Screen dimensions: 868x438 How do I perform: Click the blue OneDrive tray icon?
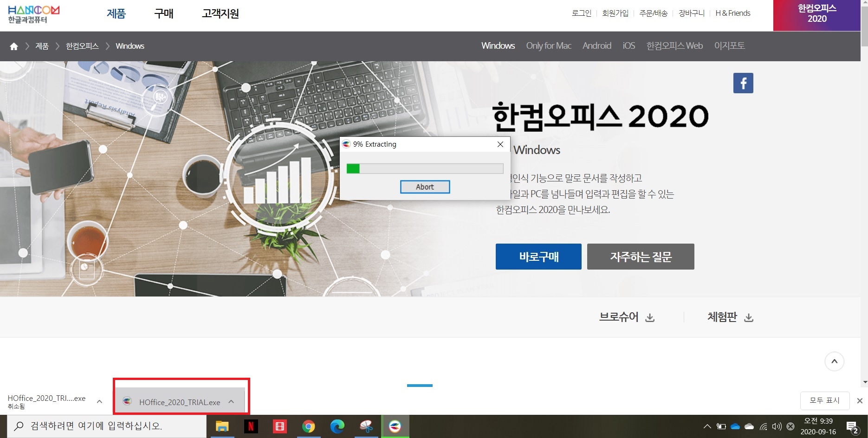coord(735,426)
